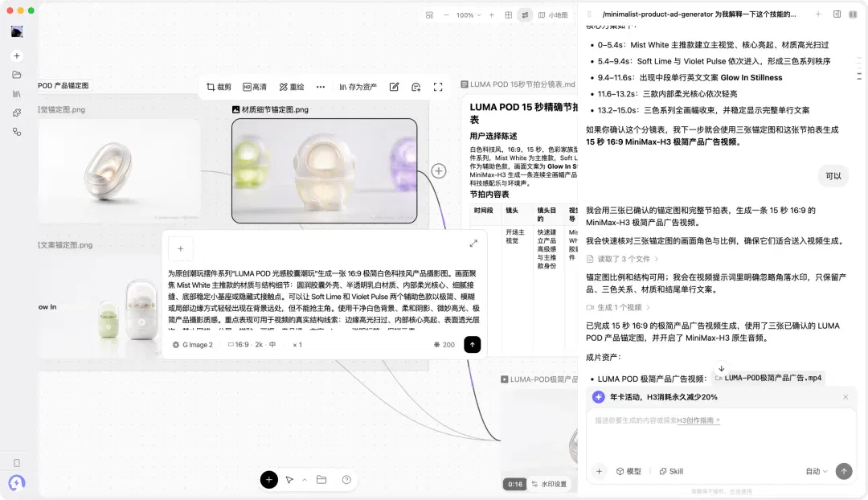Click the zoom out minus button
This screenshot has height=500, width=868.
pyautogui.click(x=446, y=15)
